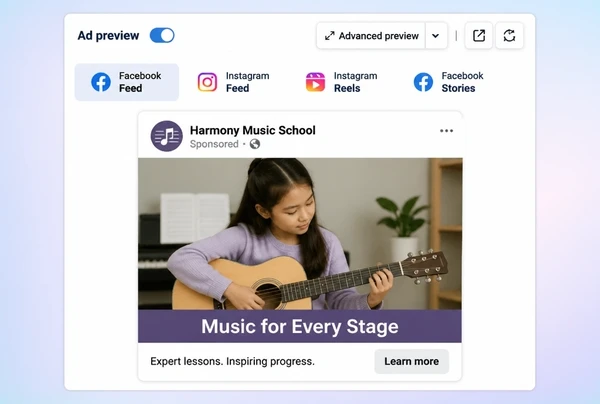Expand the Advanced preview dropdown arrow
This screenshot has width=600, height=404.
click(436, 36)
